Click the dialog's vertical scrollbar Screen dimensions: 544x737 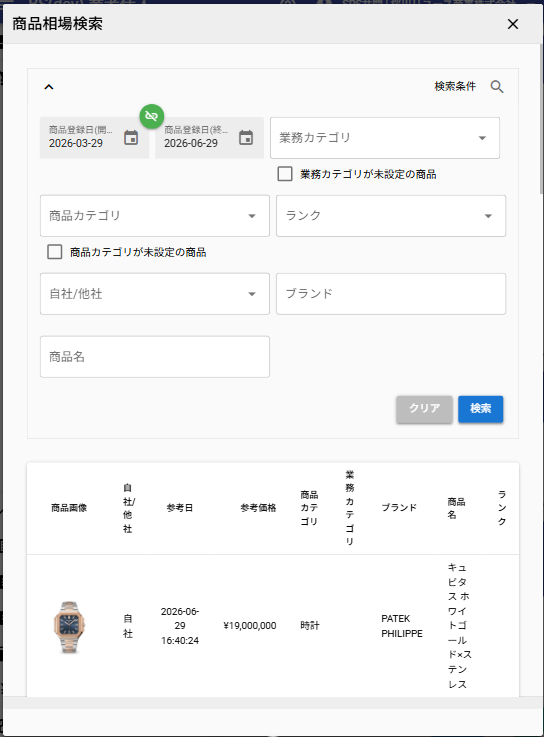[x=542, y=118]
